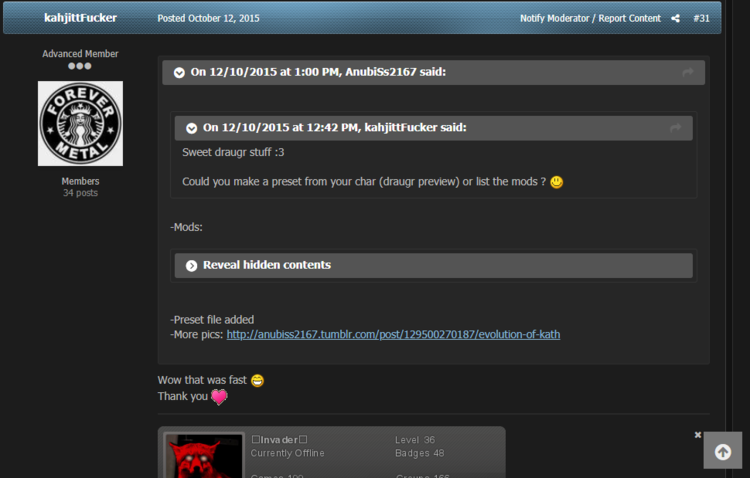750x478 pixels.
Task: Open the anubiss2167 tumblr evolution-of-kath link
Action: coord(393,334)
